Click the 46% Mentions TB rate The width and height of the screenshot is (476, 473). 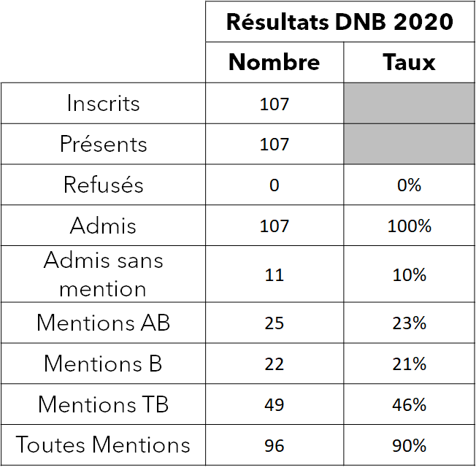point(409,404)
